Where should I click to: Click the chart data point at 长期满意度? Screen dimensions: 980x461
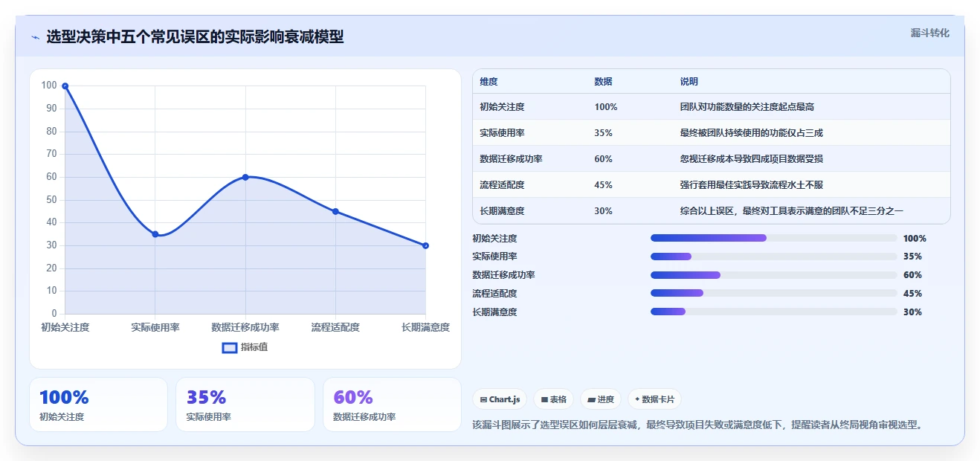tap(425, 245)
